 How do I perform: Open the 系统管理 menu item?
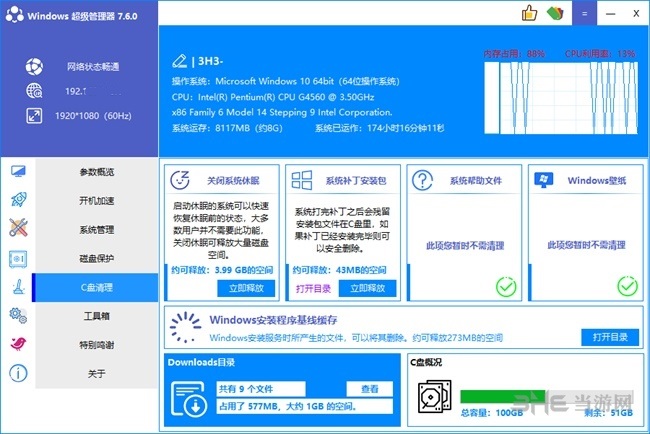pos(96,230)
